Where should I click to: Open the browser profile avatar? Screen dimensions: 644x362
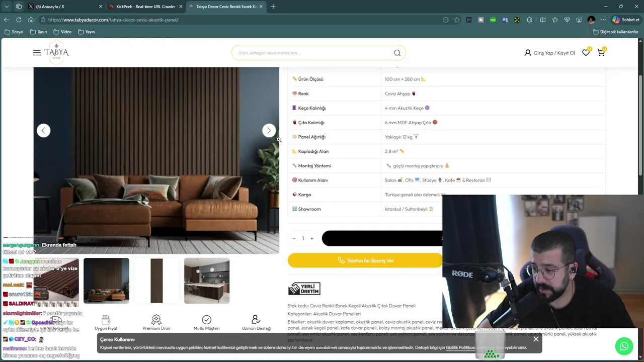coord(591,20)
